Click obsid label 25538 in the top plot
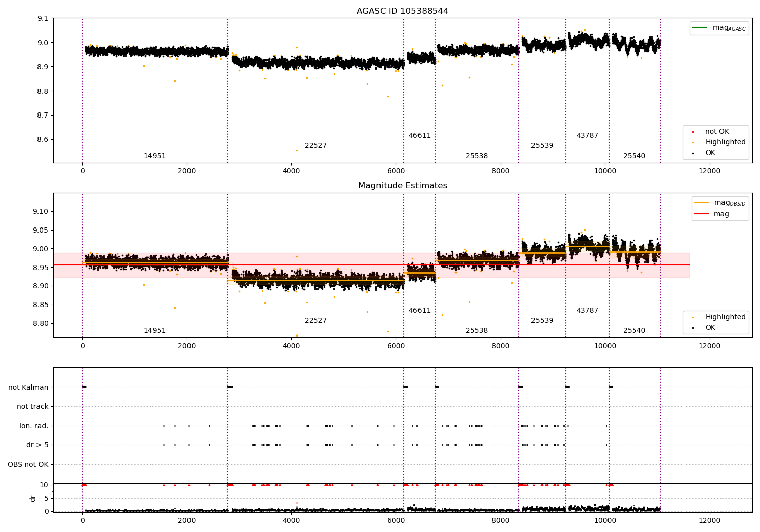This screenshot has width=760, height=532. pyautogui.click(x=477, y=156)
